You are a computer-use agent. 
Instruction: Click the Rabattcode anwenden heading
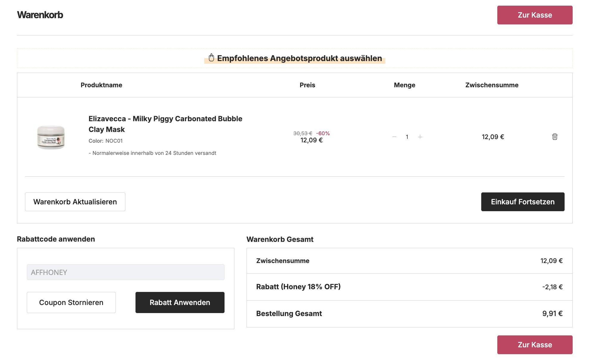56,239
